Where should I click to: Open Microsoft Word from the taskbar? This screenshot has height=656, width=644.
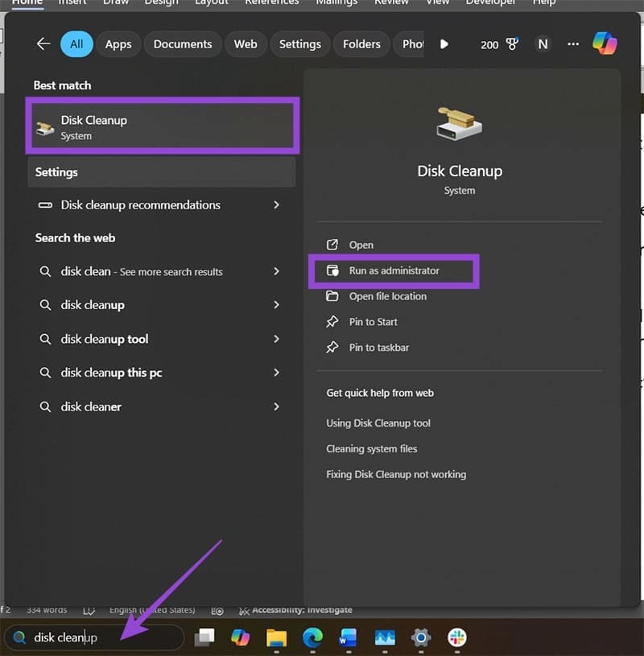pos(349,637)
